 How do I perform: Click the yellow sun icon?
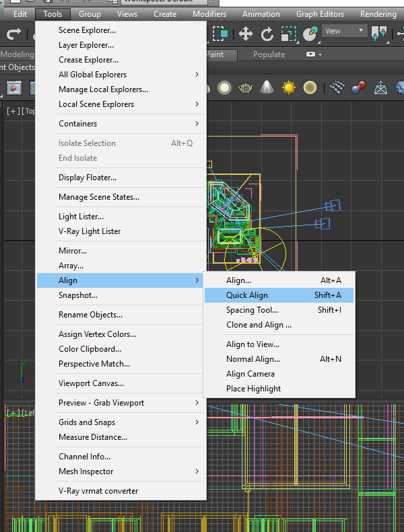click(x=289, y=87)
